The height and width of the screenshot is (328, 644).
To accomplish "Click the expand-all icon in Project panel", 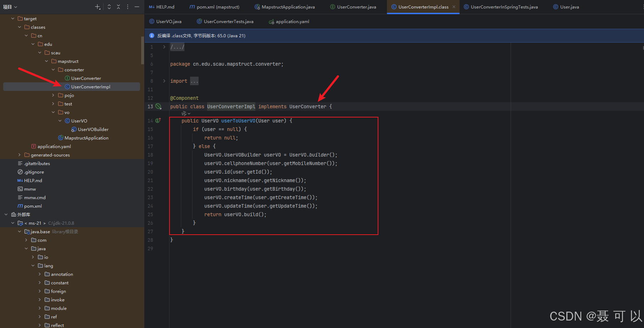I will coord(109,7).
